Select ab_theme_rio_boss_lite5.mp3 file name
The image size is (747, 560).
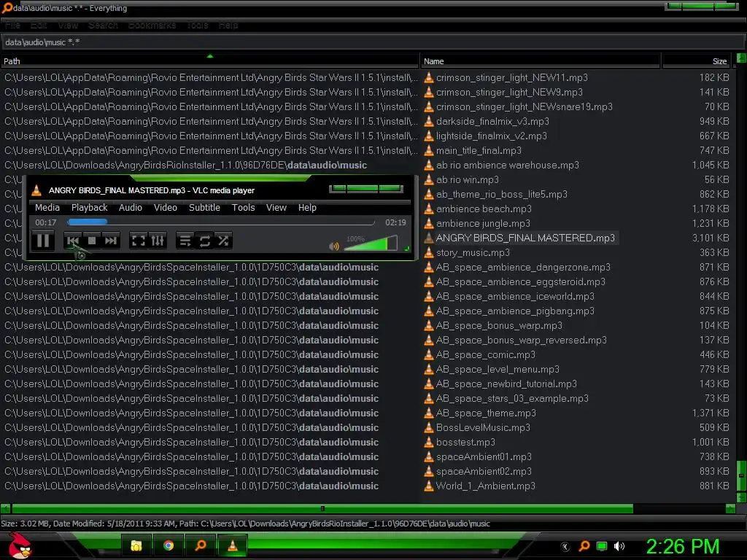pos(502,194)
